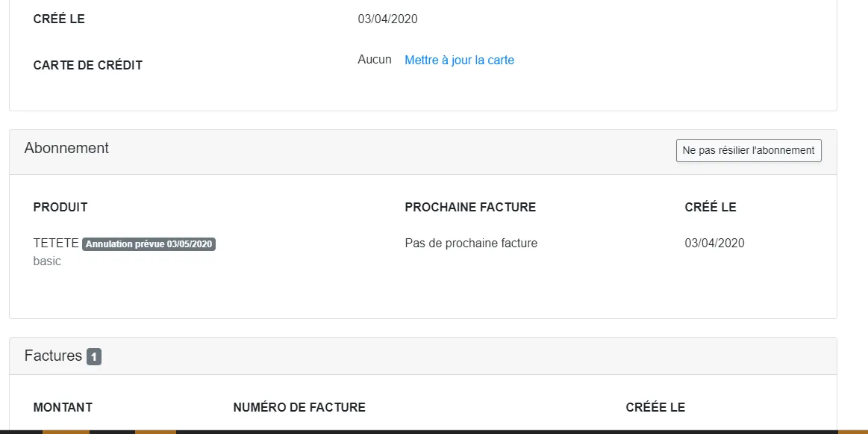Click the PRODUIT column header
The image size is (868, 434).
[60, 207]
